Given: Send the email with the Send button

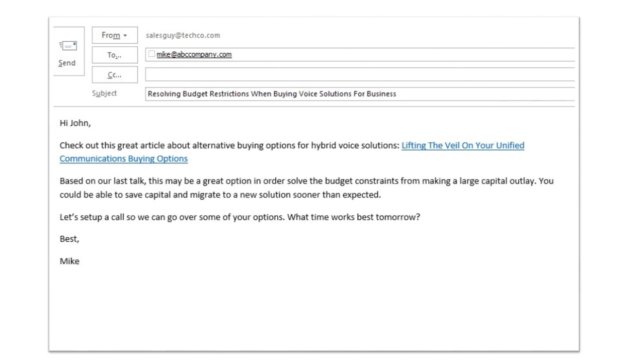Looking at the screenshot, I should [68, 51].
